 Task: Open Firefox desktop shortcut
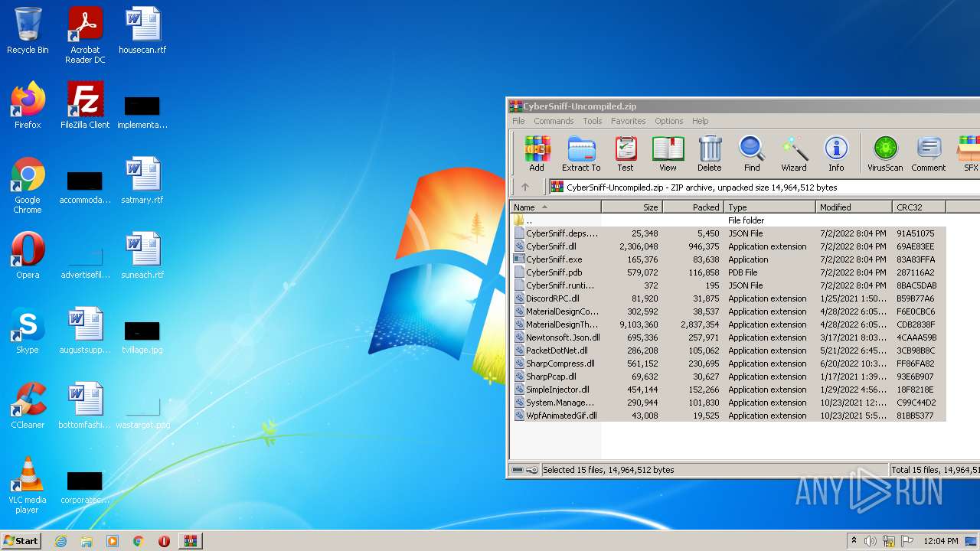click(28, 106)
